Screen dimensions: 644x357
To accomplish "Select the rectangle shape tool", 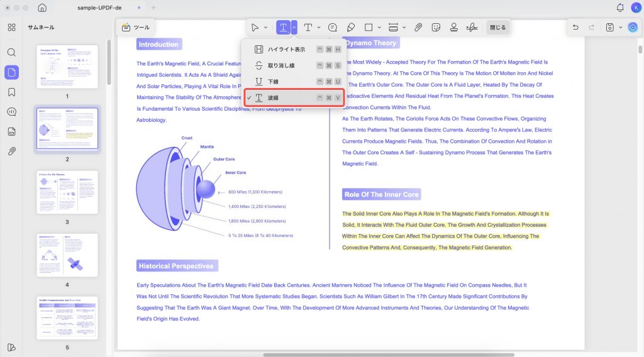I will click(369, 28).
